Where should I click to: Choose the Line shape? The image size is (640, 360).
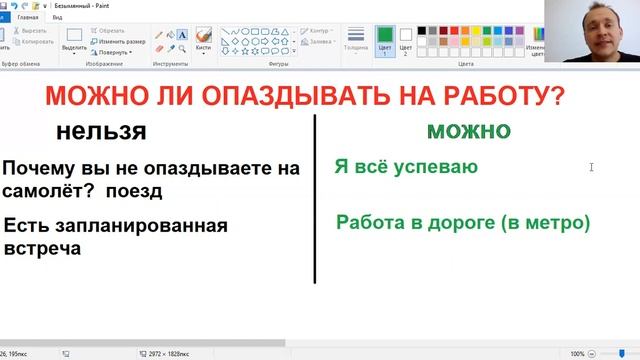tap(225, 32)
